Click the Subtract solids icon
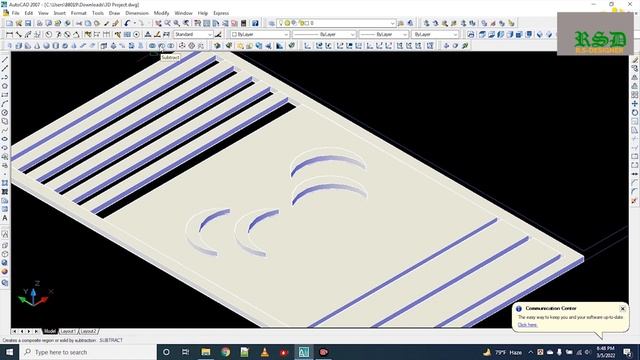This screenshot has height=360, width=640. coord(162,46)
